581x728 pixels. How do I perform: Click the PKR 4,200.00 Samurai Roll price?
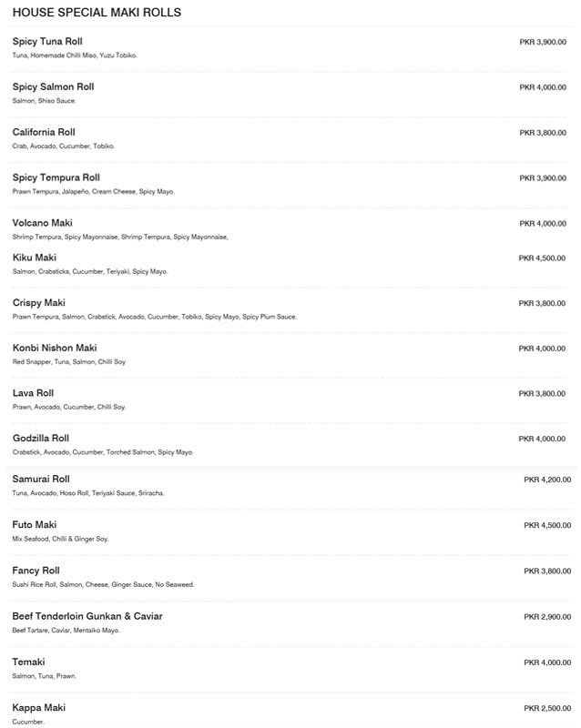tap(547, 480)
